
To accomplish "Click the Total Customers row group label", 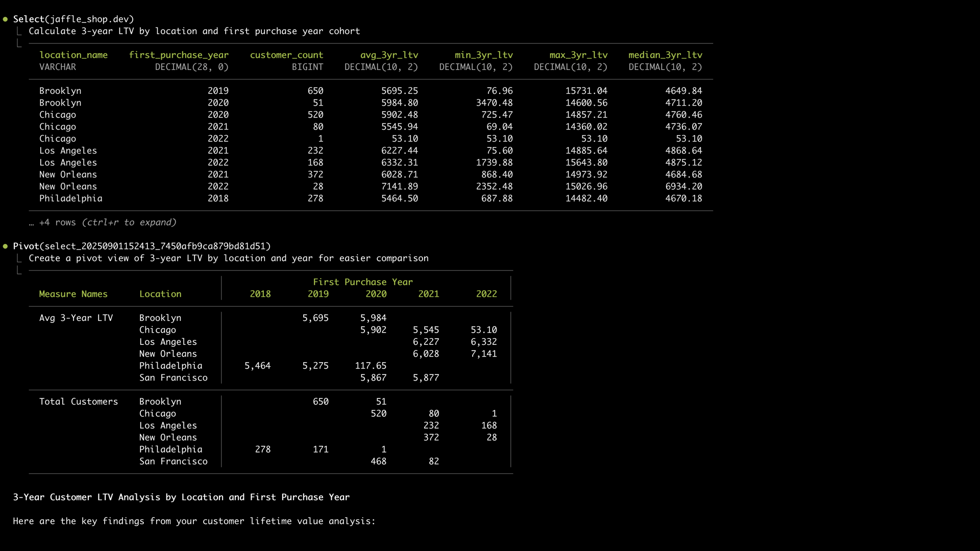I will click(x=79, y=402).
